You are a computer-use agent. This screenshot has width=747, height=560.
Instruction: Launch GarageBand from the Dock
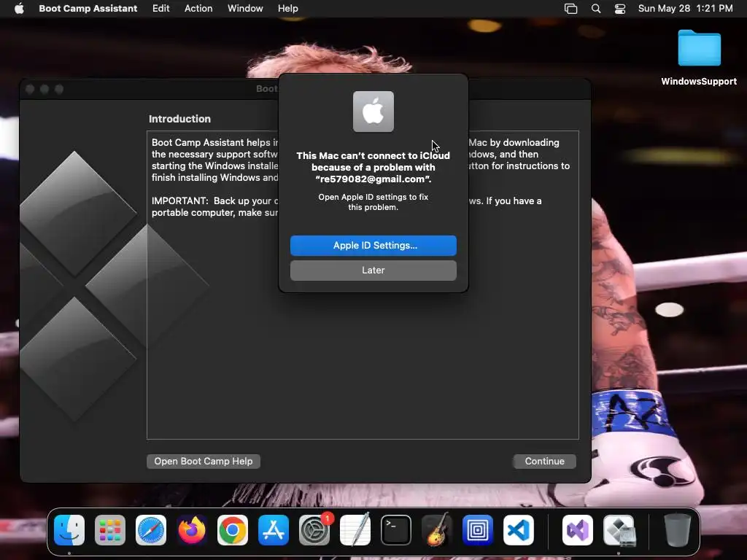pos(437,530)
